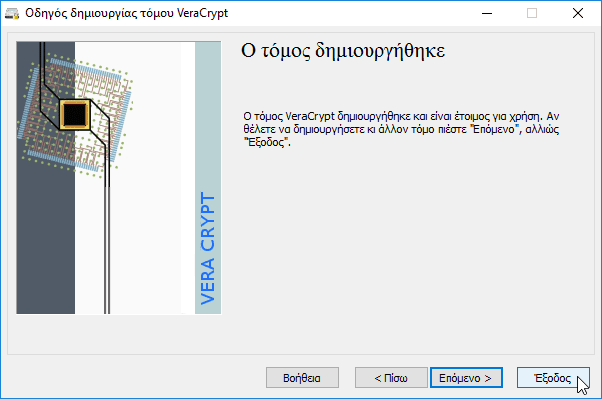This screenshot has height=399, width=602.
Task: Exit the wizard via Έξοδος
Action: pos(553,378)
